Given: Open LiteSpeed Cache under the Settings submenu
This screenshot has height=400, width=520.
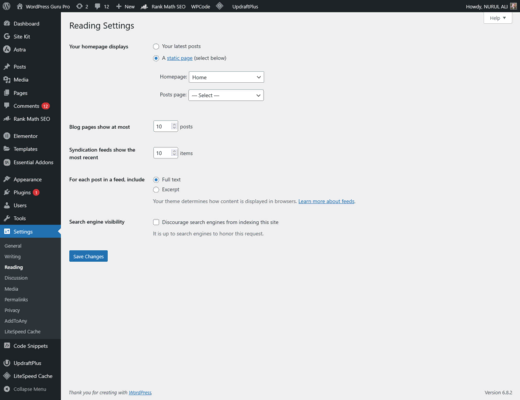Looking at the screenshot, I should coord(22,331).
